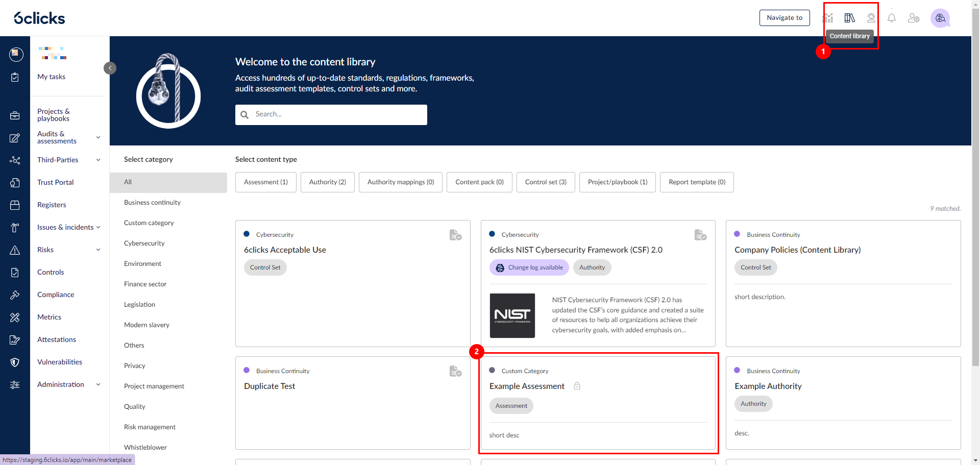Select the Finance sector category
The height and width of the screenshot is (465, 980).
click(x=145, y=284)
